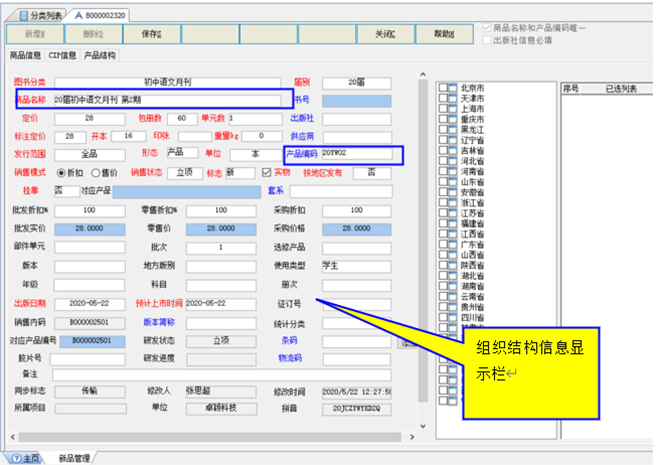The height and width of the screenshot is (465, 657).
Task: Click the 保存 (Save) toolbar button
Action: (x=152, y=34)
